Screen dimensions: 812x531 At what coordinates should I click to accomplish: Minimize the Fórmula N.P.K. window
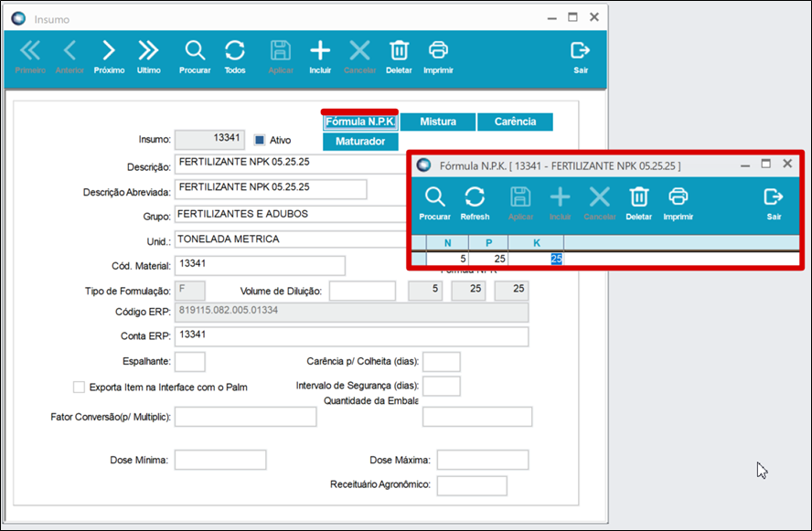(x=745, y=165)
